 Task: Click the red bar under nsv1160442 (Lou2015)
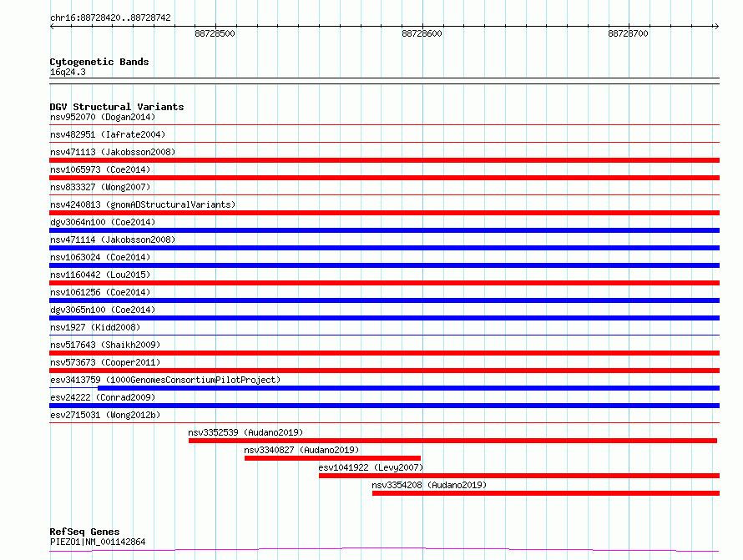pyautogui.click(x=384, y=283)
